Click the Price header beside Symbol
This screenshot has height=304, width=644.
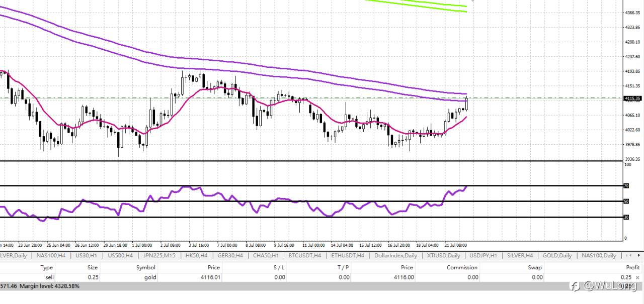click(x=214, y=267)
